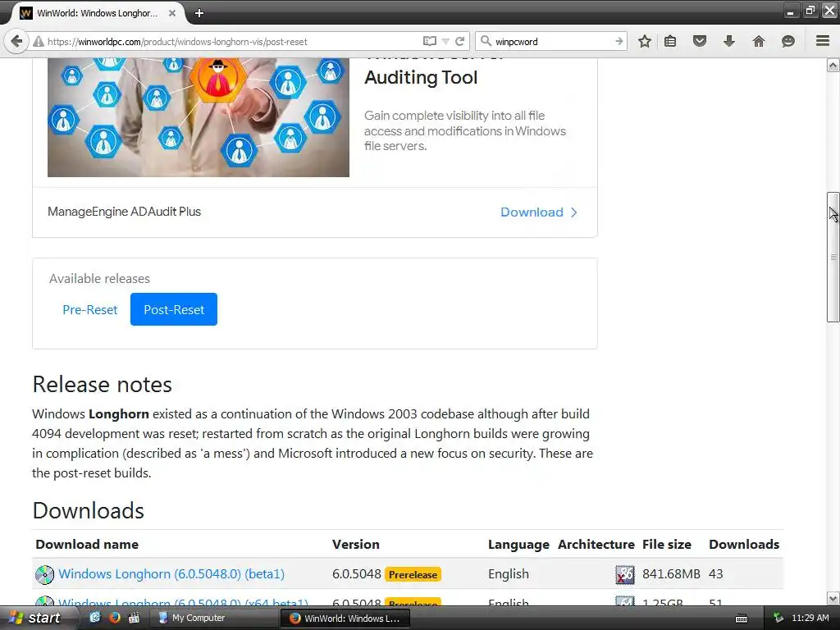Screen dimensions: 840x630
Task: Bookmark this page with the star
Action: click(x=645, y=41)
